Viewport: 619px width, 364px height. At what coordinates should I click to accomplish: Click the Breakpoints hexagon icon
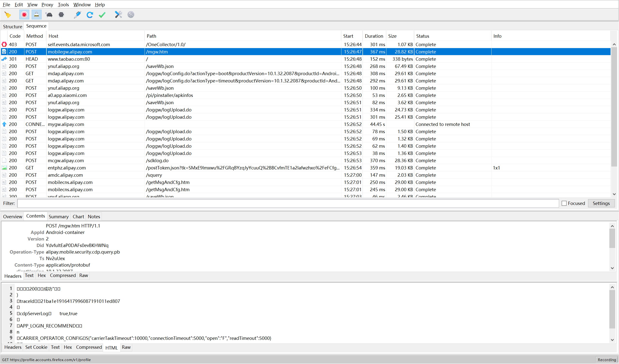61,15
